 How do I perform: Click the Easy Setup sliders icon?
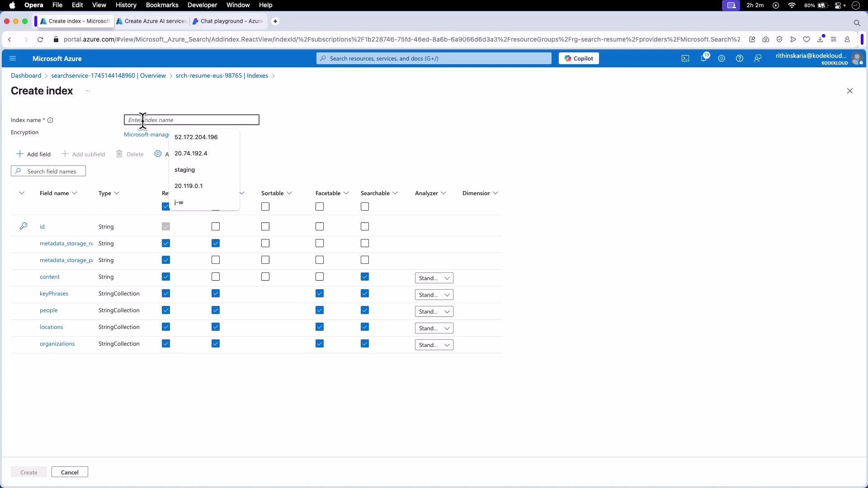click(x=834, y=39)
